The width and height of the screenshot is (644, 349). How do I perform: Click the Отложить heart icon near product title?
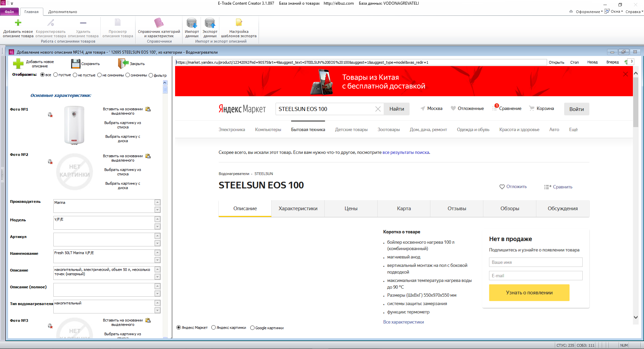point(502,187)
